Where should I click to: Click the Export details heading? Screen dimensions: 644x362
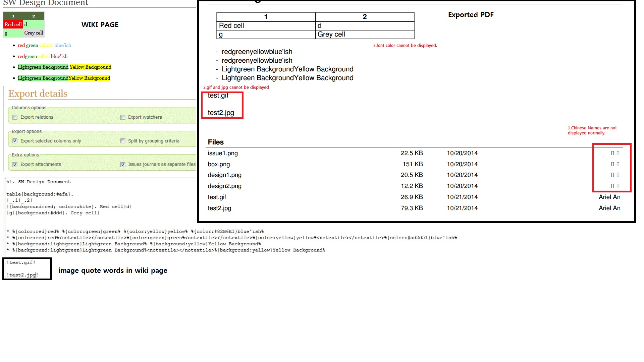[x=38, y=94]
